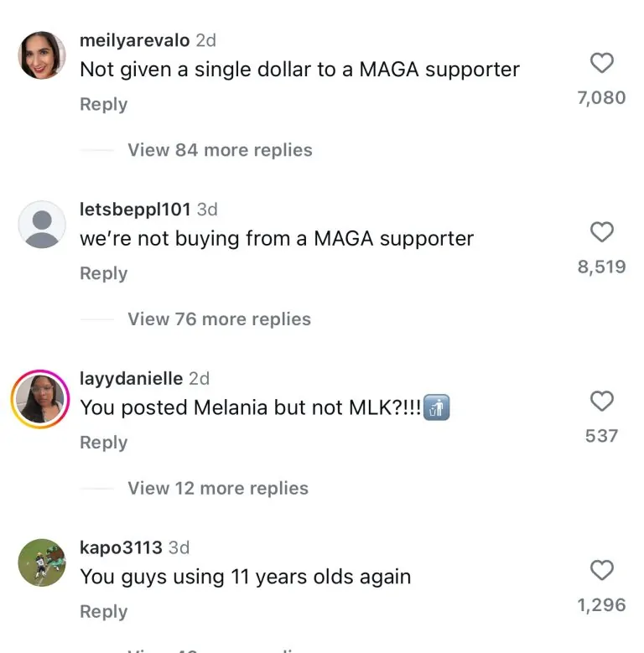Tap the heart on letsbeppl101's comment
The image size is (644, 653).
click(602, 232)
